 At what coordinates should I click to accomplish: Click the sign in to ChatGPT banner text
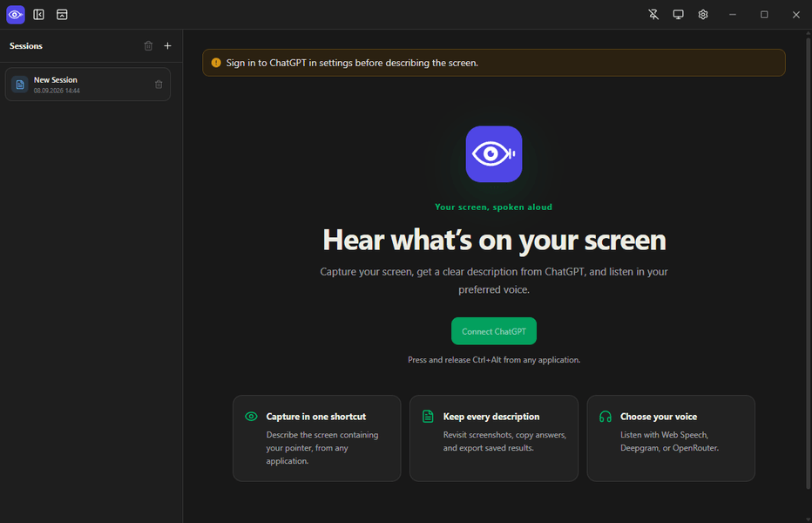coord(352,63)
